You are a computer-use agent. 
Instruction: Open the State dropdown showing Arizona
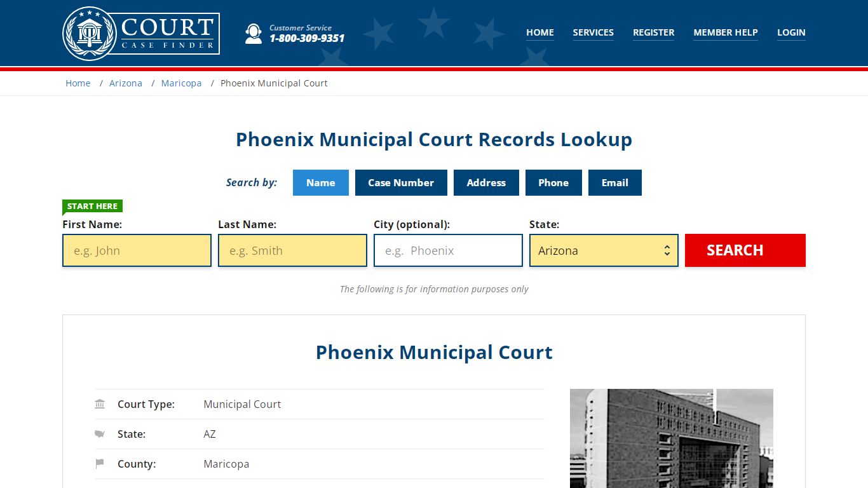pyautogui.click(x=604, y=250)
